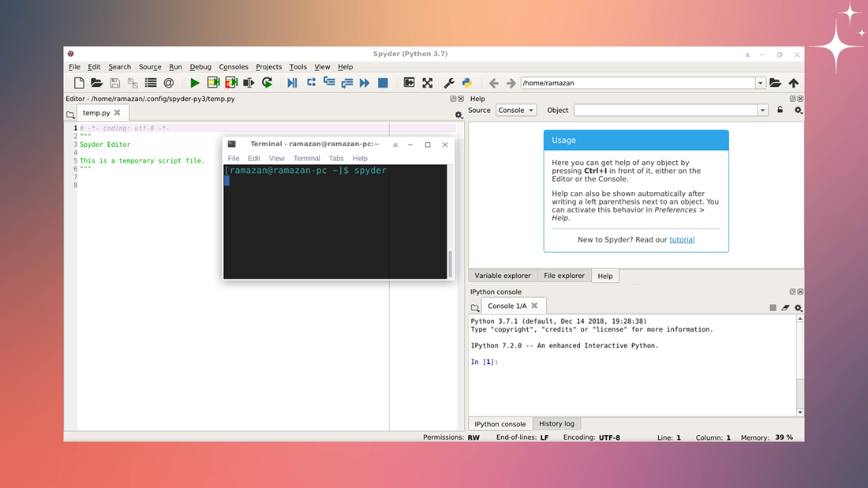Click the blue Stop debugging square
Screen dimensions: 868x488
(x=383, y=83)
